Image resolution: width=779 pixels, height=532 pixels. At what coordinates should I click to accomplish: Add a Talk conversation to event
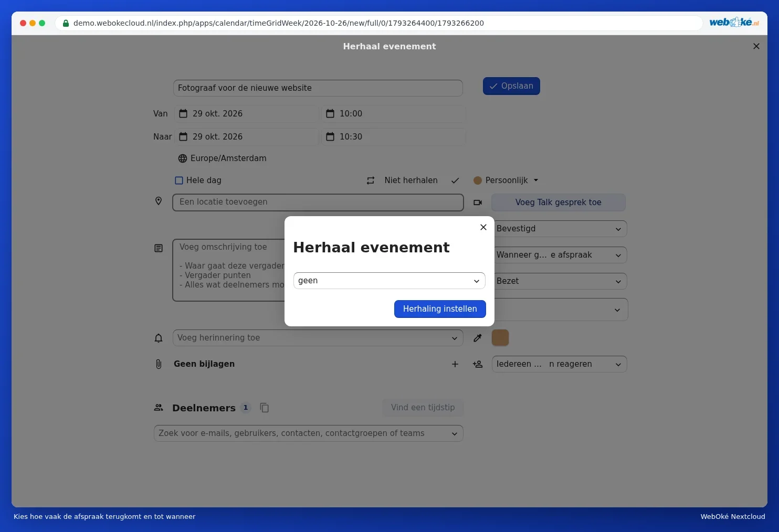click(x=559, y=203)
